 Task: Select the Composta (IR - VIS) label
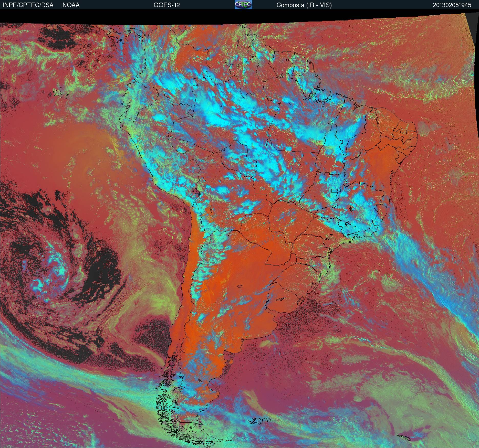click(x=304, y=5)
